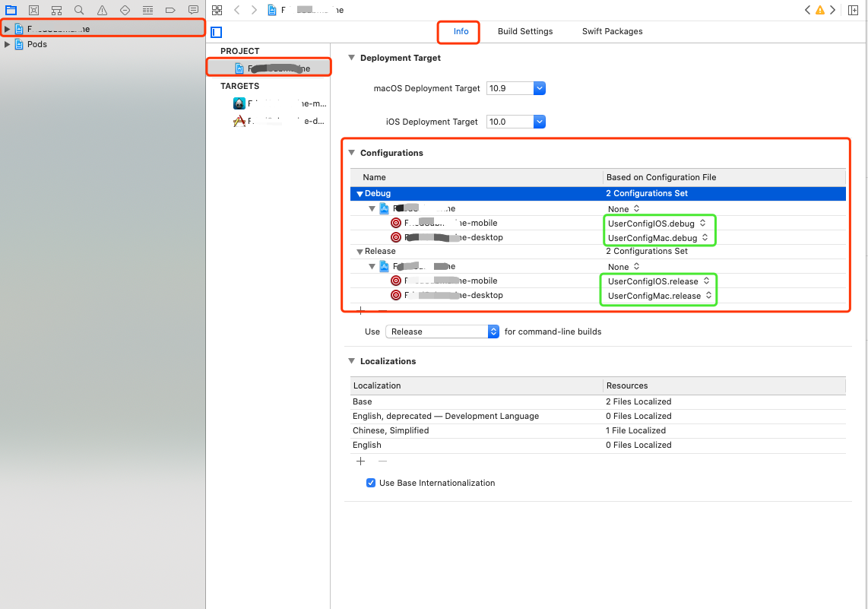Open the Debug navigator icon
This screenshot has width=868, height=609.
tap(147, 10)
